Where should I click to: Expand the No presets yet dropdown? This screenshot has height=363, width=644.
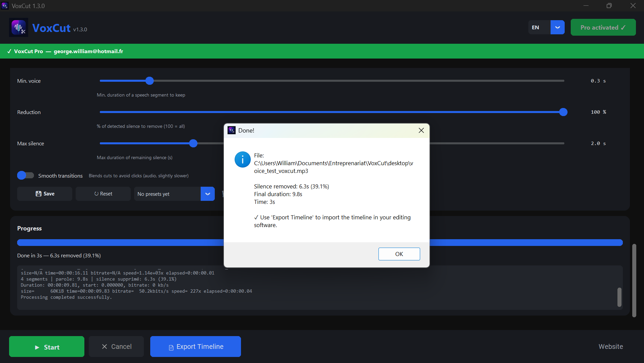coord(207,194)
